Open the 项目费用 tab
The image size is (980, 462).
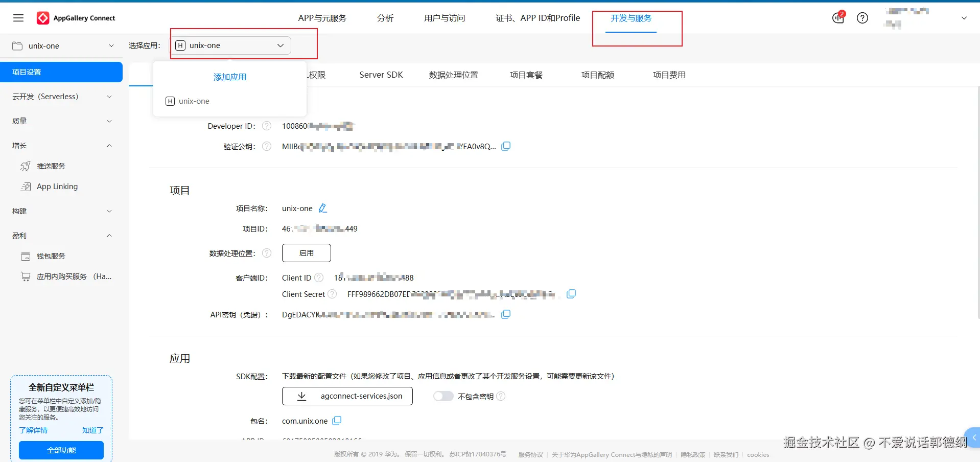point(669,75)
